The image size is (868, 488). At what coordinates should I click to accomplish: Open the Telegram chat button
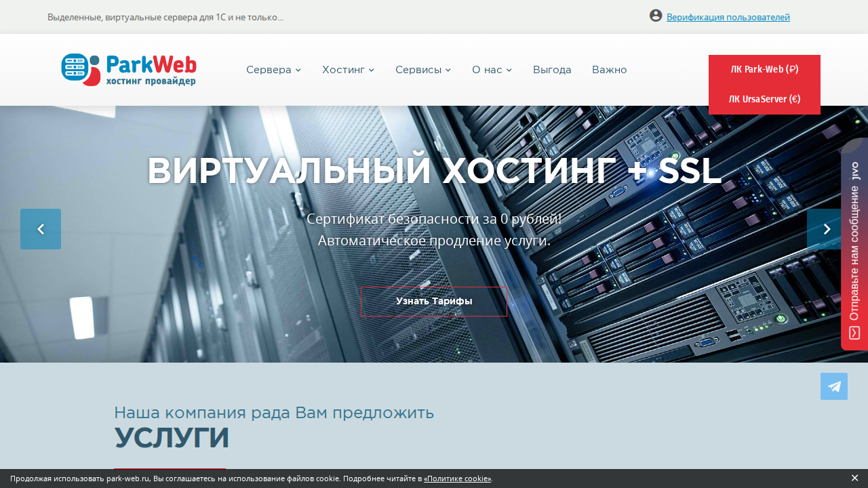834,386
